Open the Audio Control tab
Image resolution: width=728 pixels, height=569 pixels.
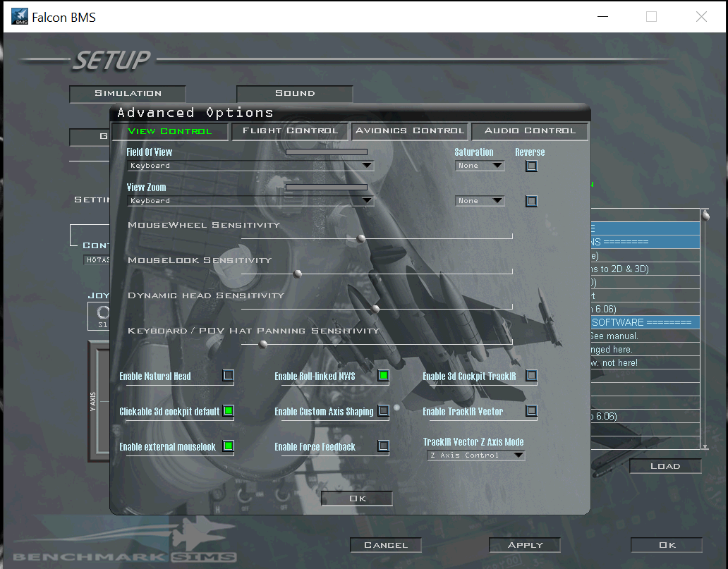pos(530,131)
